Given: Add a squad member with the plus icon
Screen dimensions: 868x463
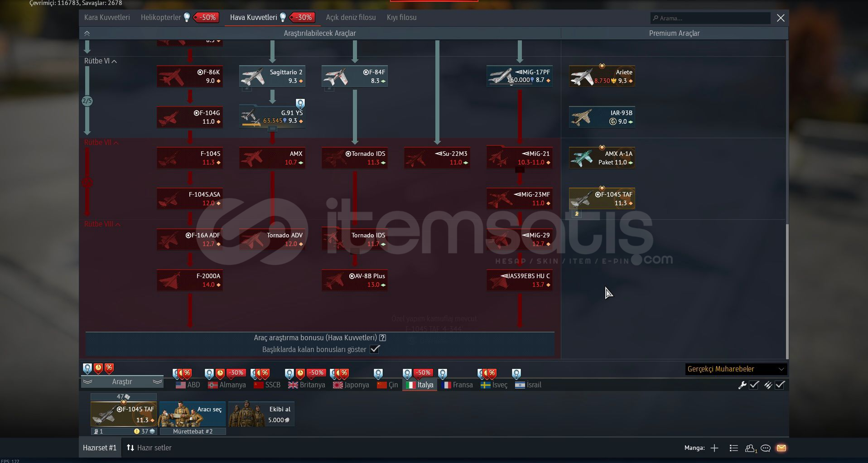Looking at the screenshot, I should coord(714,448).
